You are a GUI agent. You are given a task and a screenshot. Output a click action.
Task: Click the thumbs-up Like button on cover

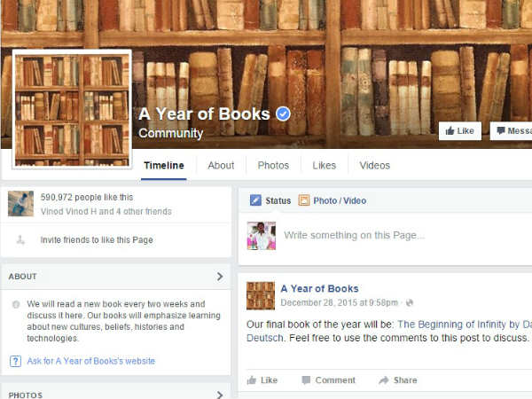(459, 131)
